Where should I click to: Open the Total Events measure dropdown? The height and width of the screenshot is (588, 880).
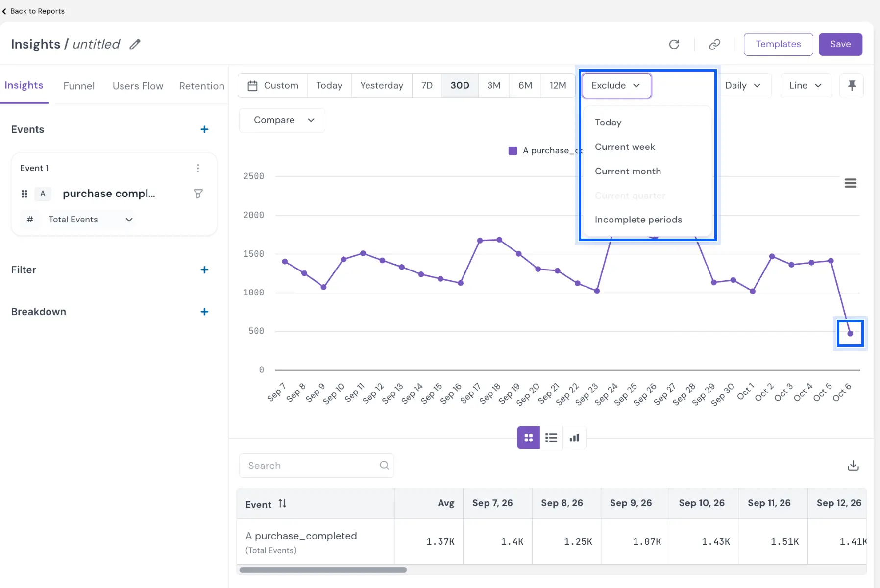(91, 220)
